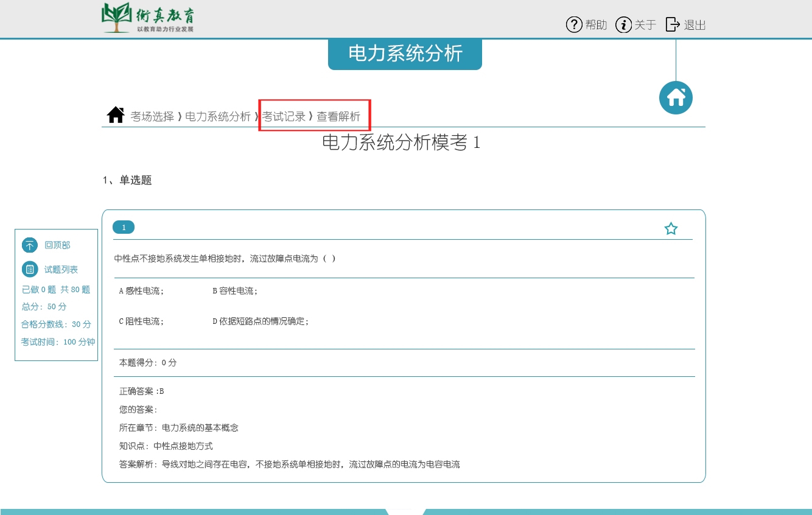Screen dimensions: 812x515
Task: Click the question text 中性点不接地系统发生单相接地时
Action: point(225,259)
